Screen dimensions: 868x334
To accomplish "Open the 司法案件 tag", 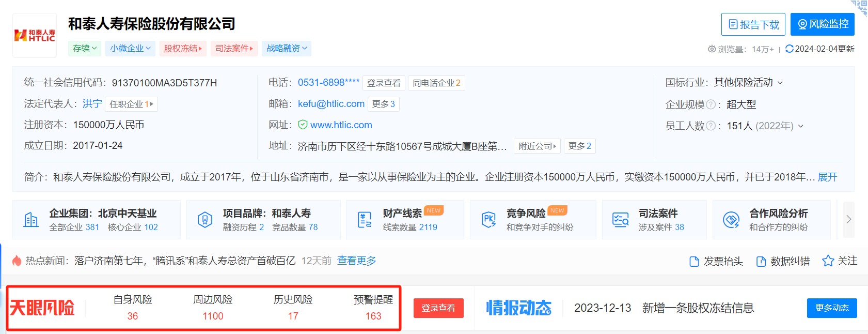I will pos(234,48).
